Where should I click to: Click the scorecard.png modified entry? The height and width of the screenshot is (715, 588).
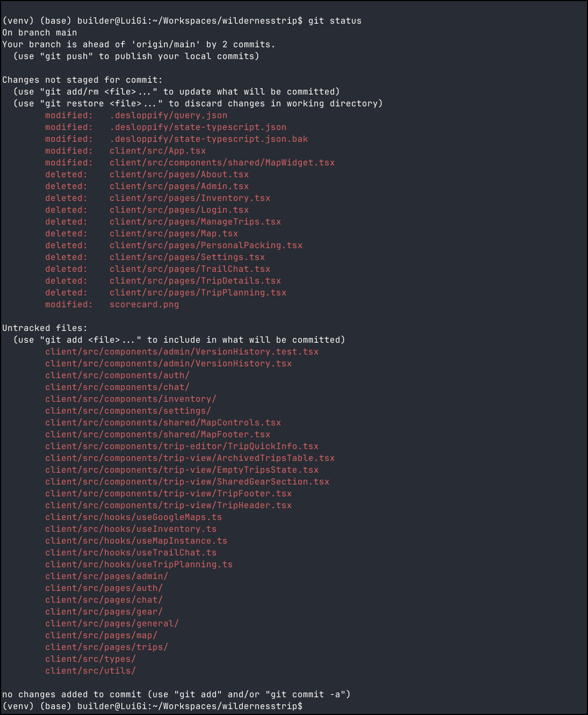click(x=144, y=305)
